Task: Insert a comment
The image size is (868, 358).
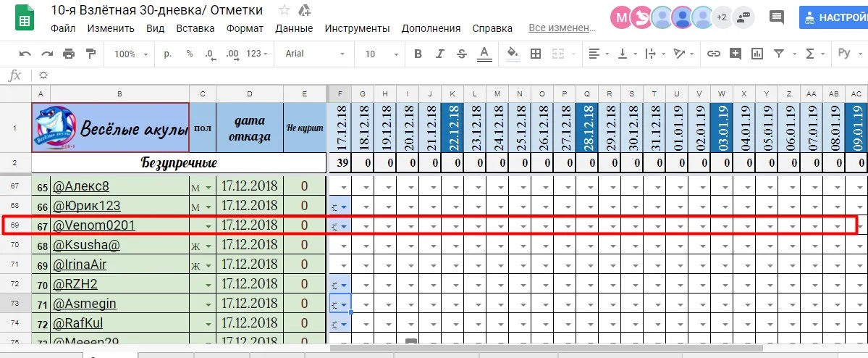Action: (x=735, y=54)
